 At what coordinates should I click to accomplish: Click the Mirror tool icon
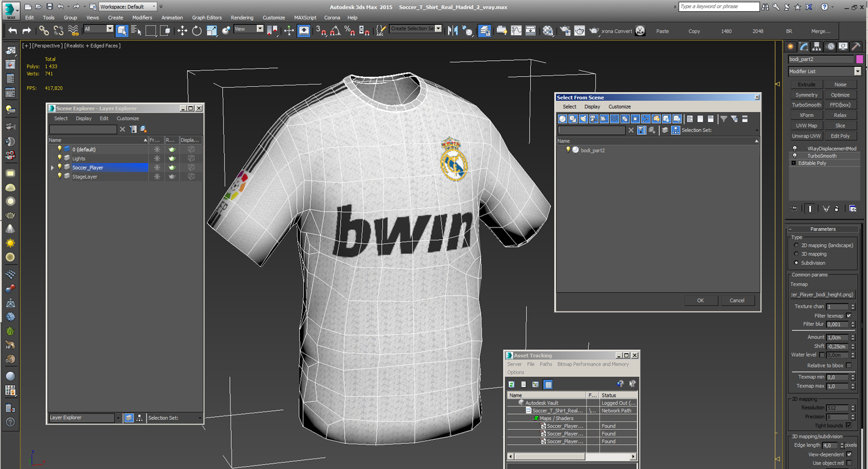click(453, 30)
